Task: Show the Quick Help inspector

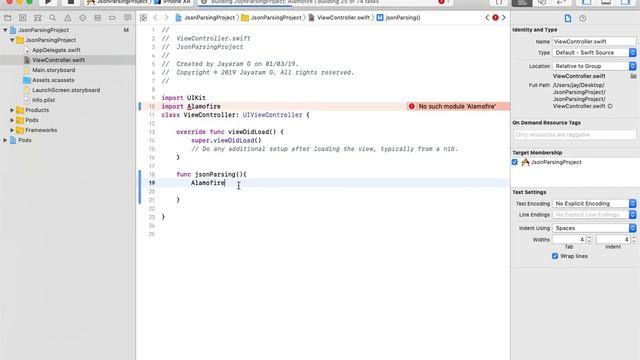Action: pos(582,18)
